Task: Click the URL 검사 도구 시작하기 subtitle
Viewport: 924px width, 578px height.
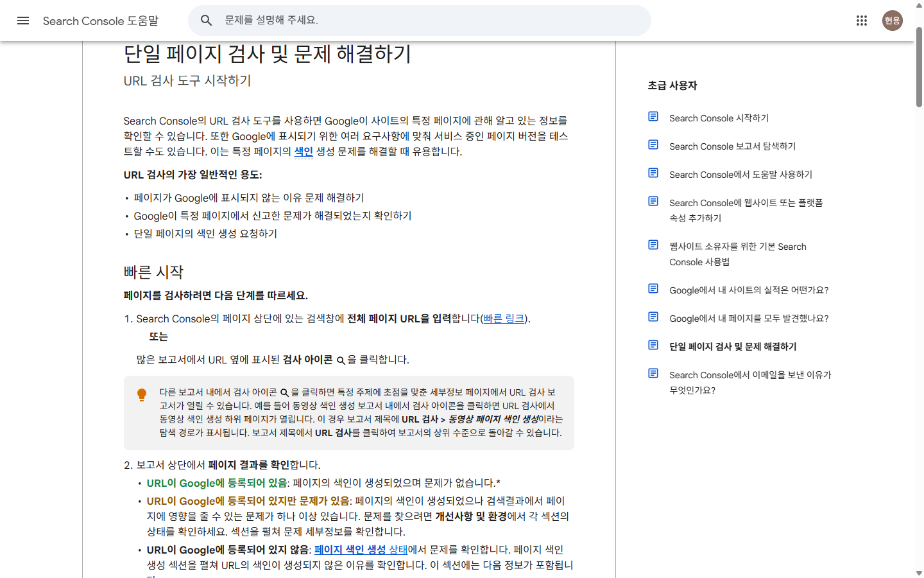Action: [x=187, y=81]
